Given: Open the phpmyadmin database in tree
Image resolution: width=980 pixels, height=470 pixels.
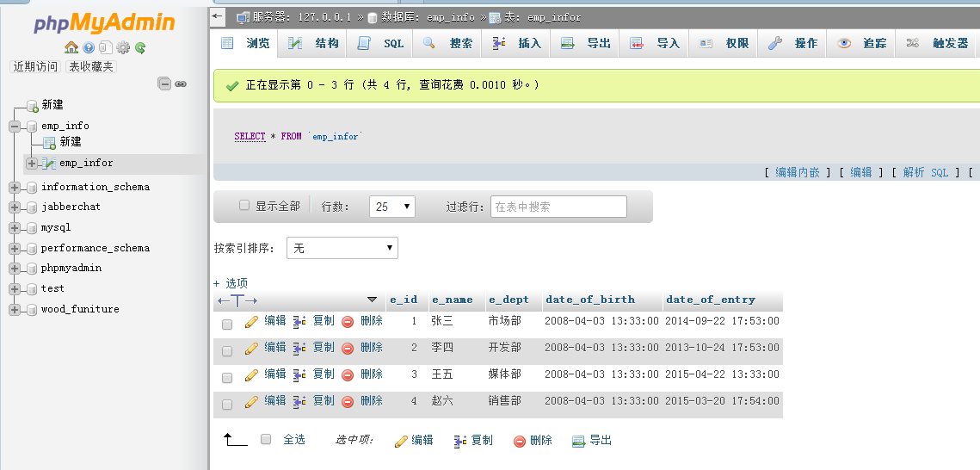Looking at the screenshot, I should pyautogui.click(x=71, y=268).
